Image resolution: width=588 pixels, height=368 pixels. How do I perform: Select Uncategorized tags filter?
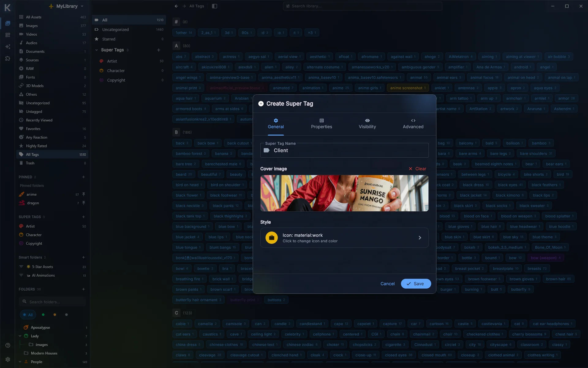coord(129,29)
